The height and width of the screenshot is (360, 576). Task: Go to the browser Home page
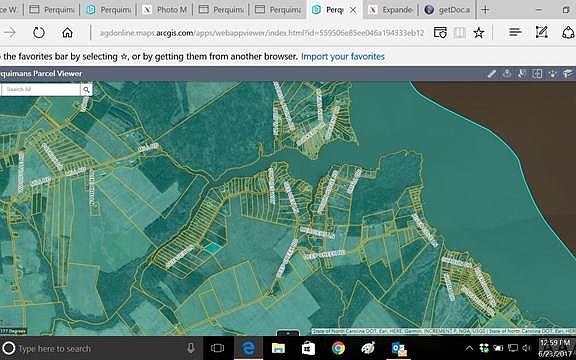67,33
